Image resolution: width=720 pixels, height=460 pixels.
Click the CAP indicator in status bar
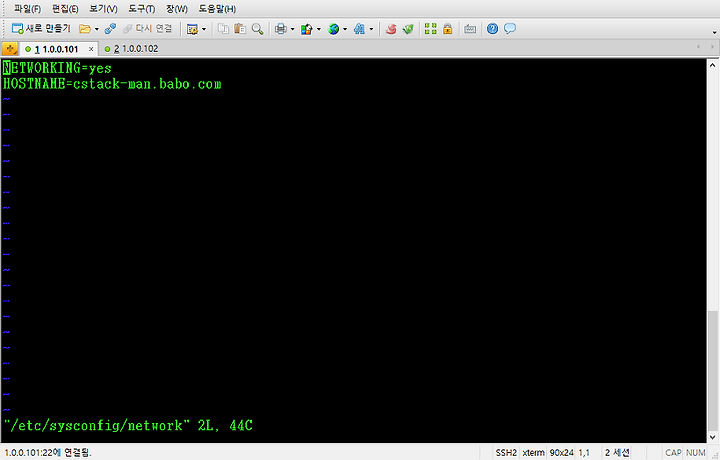pyautogui.click(x=673, y=453)
